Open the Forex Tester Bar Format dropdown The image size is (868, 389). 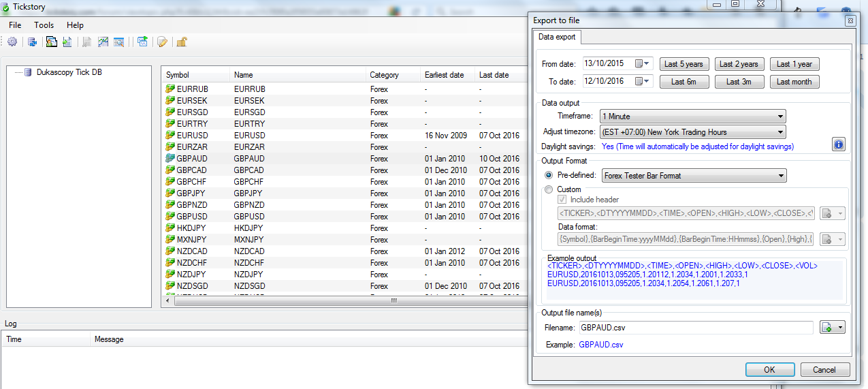pyautogui.click(x=693, y=176)
